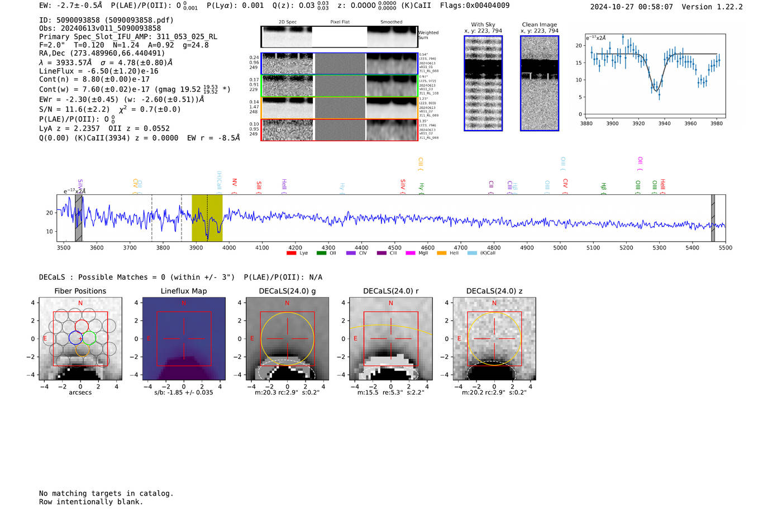Image resolution: width=782 pixels, height=532 pixels.
Task: Click the Flags:0x00404009 header text
Action: (x=475, y=6)
